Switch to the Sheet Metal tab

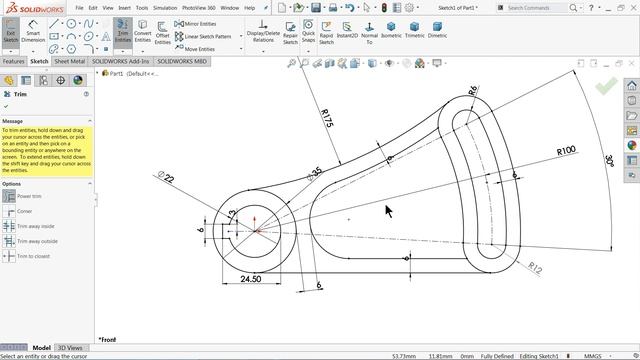coord(69,61)
